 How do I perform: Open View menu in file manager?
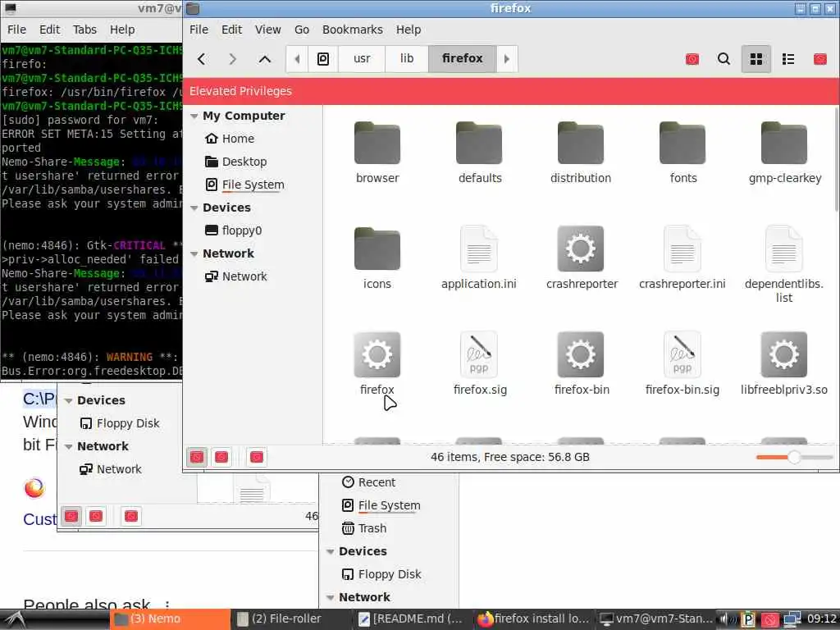coord(268,30)
